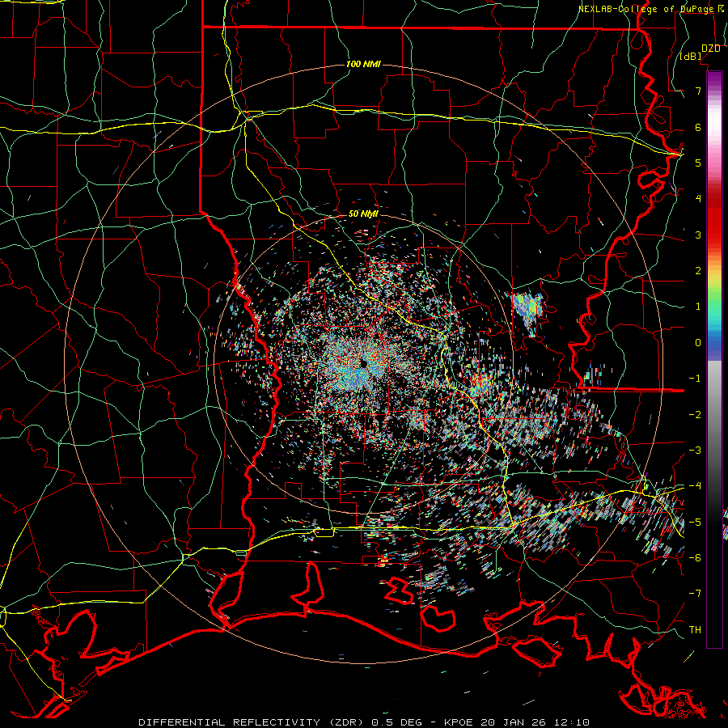Click the "5" tick label on the color scale
Screen dimensions: 728x728
pos(698,163)
